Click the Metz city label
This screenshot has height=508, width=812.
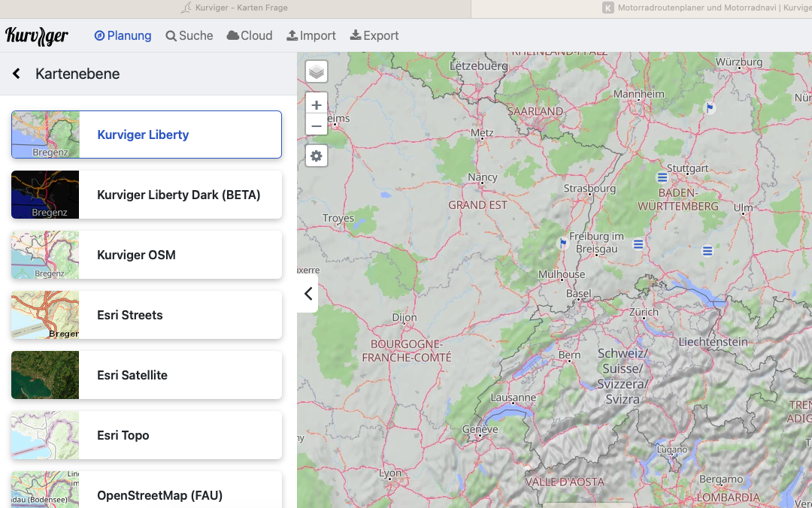coord(482,132)
